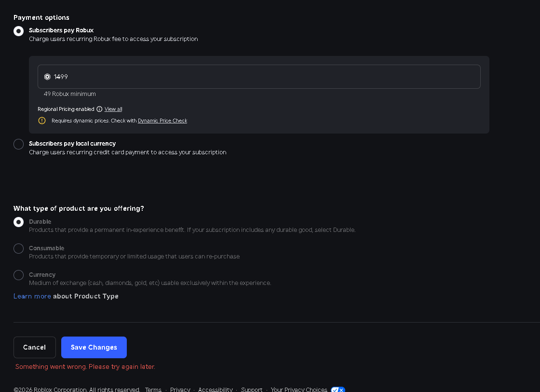Screen dimensions: 540x392
Task: Click the yellow dynamic prices warning icon
Action: pos(41,121)
